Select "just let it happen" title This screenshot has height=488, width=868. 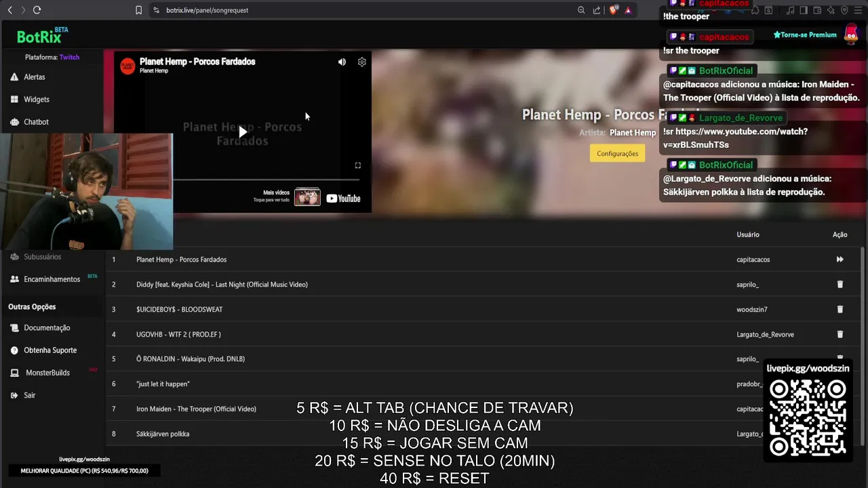(163, 384)
